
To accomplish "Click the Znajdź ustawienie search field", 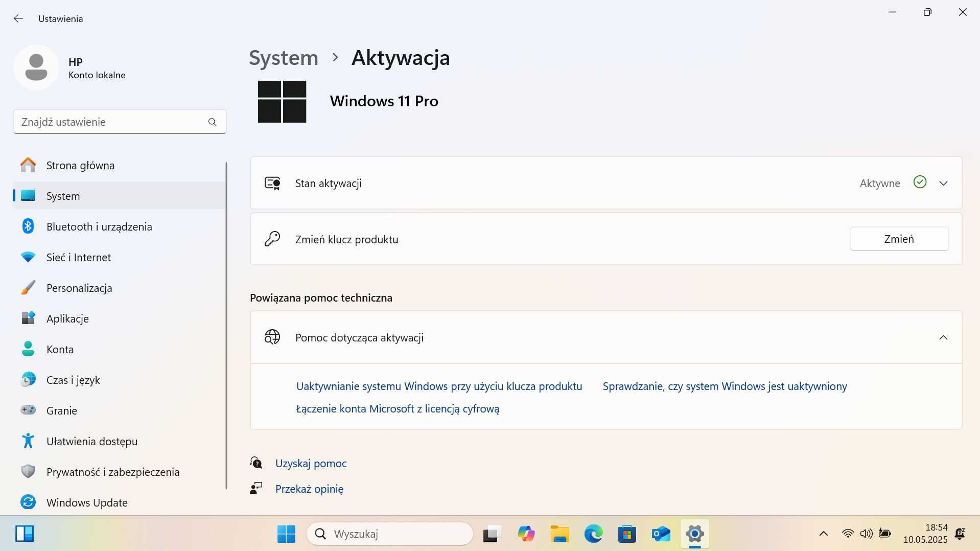I will point(120,122).
